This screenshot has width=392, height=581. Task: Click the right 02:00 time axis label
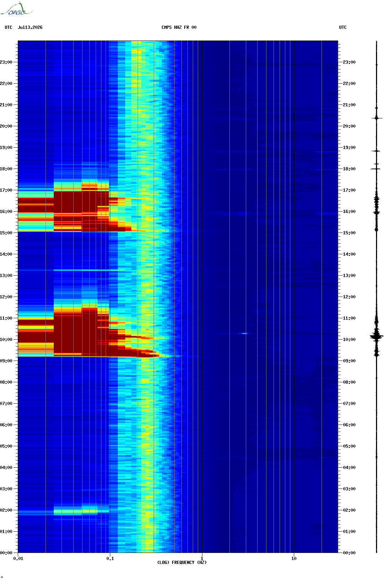point(349,510)
